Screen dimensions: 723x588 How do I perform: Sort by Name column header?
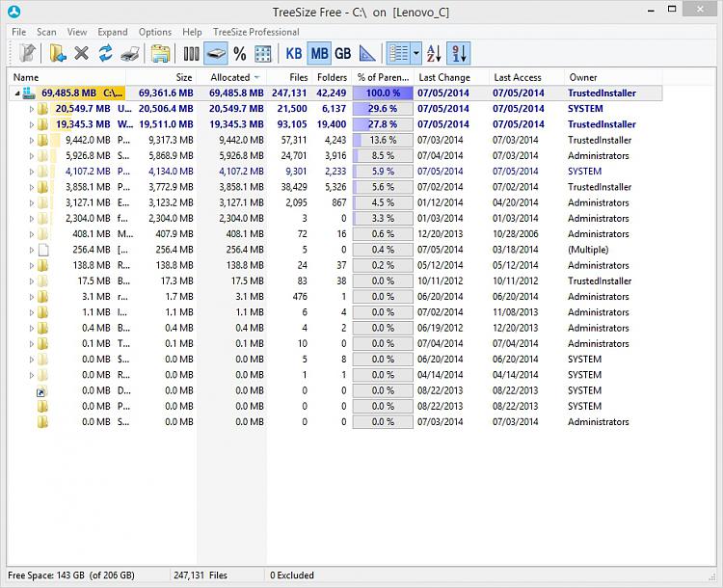point(67,77)
